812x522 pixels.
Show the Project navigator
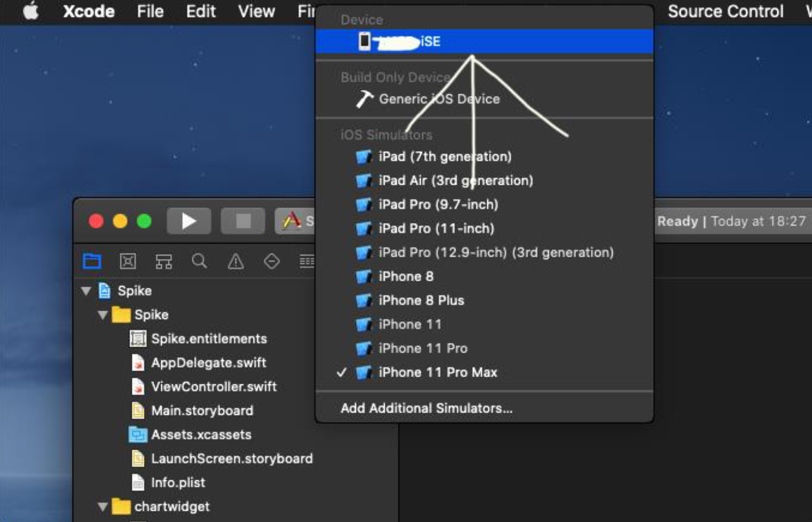92,261
